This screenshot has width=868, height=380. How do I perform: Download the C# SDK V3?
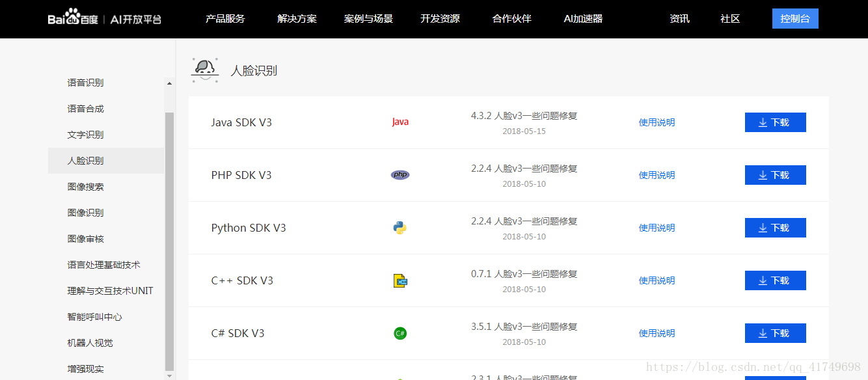[x=775, y=333]
